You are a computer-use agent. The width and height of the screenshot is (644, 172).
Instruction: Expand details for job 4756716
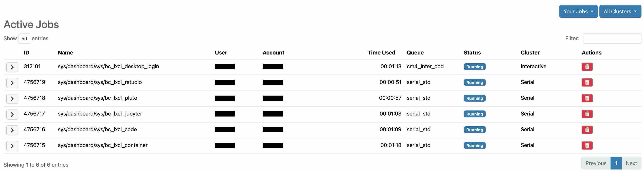[x=12, y=130]
